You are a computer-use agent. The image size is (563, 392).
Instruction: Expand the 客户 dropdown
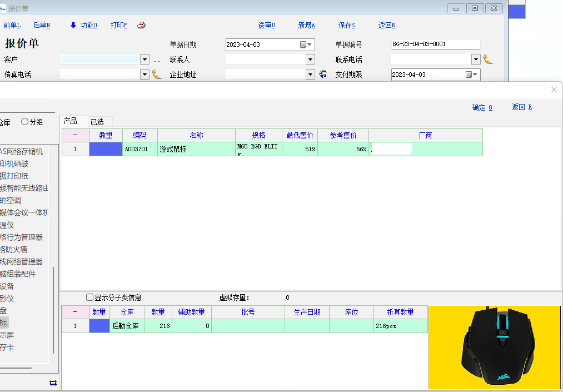pyautogui.click(x=145, y=59)
